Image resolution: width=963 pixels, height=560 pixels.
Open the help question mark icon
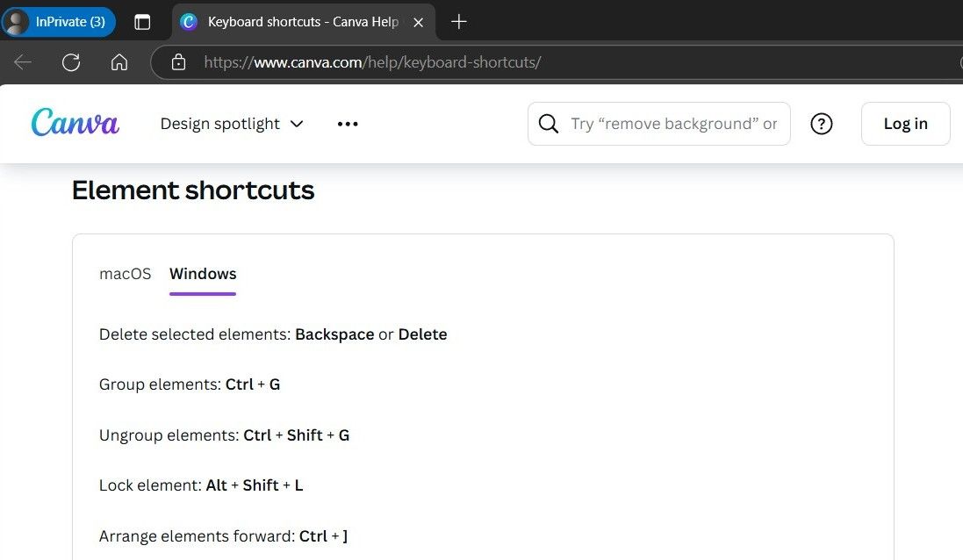coord(822,124)
